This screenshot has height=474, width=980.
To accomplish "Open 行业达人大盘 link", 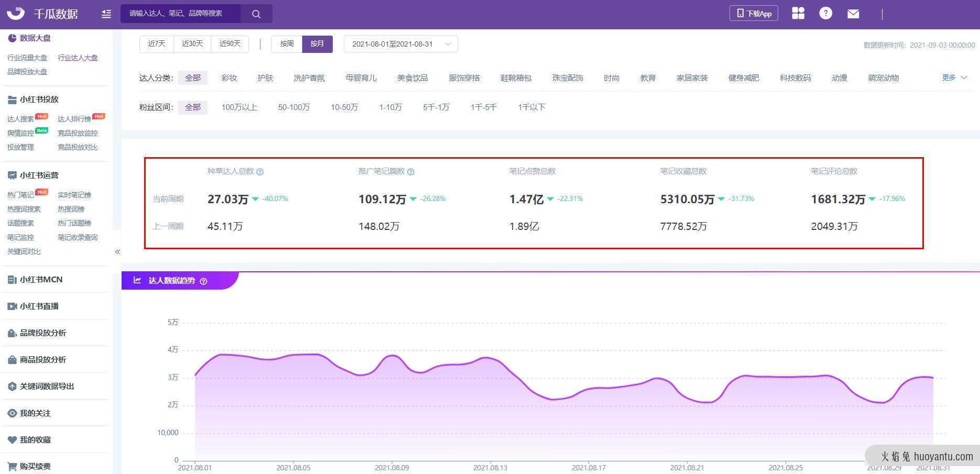I will [78, 58].
